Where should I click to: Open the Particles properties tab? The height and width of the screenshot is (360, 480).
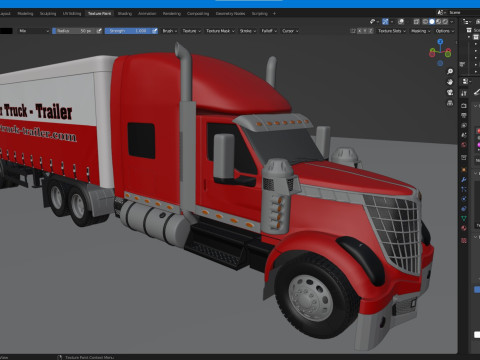click(x=464, y=189)
